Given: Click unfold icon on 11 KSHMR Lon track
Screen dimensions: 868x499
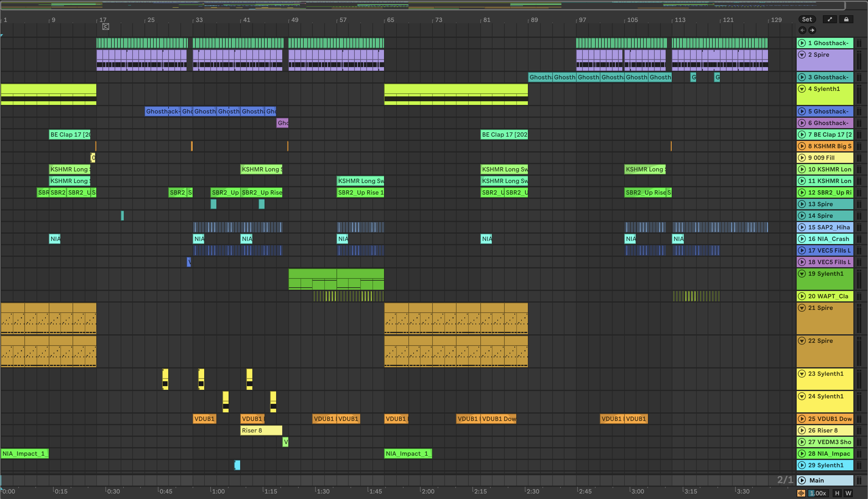Looking at the screenshot, I should [x=802, y=181].
